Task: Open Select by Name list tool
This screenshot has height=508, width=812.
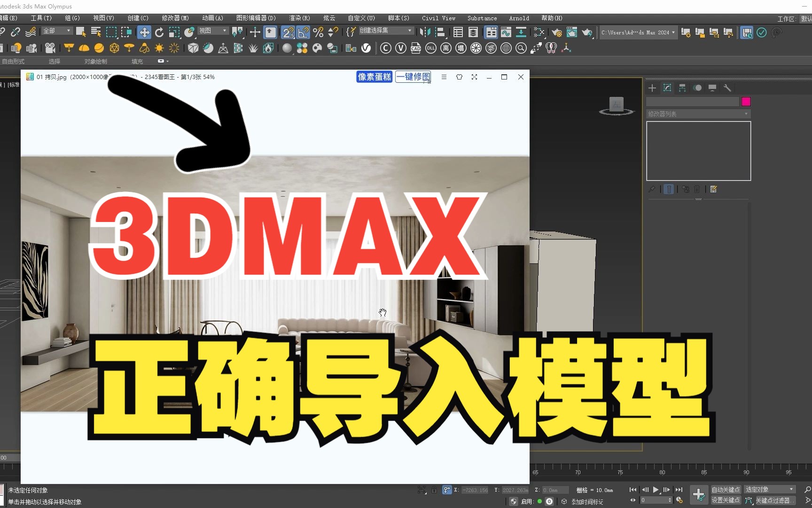Action: (96, 32)
